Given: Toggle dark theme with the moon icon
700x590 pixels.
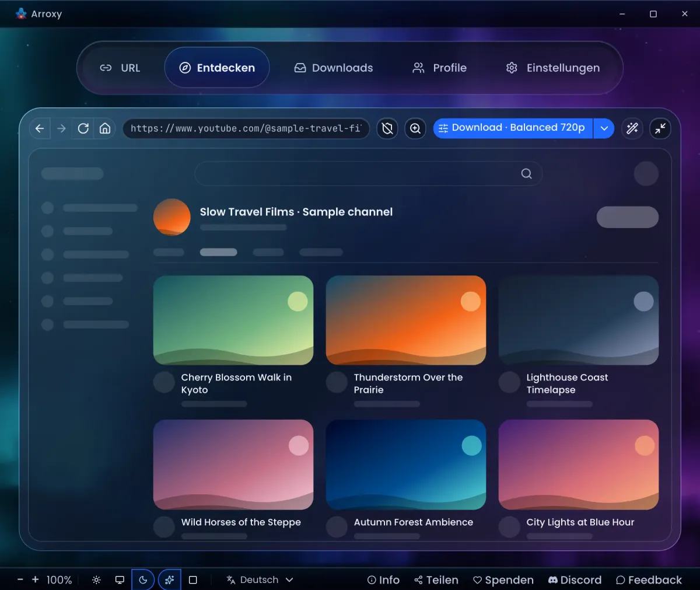Looking at the screenshot, I should click(143, 579).
